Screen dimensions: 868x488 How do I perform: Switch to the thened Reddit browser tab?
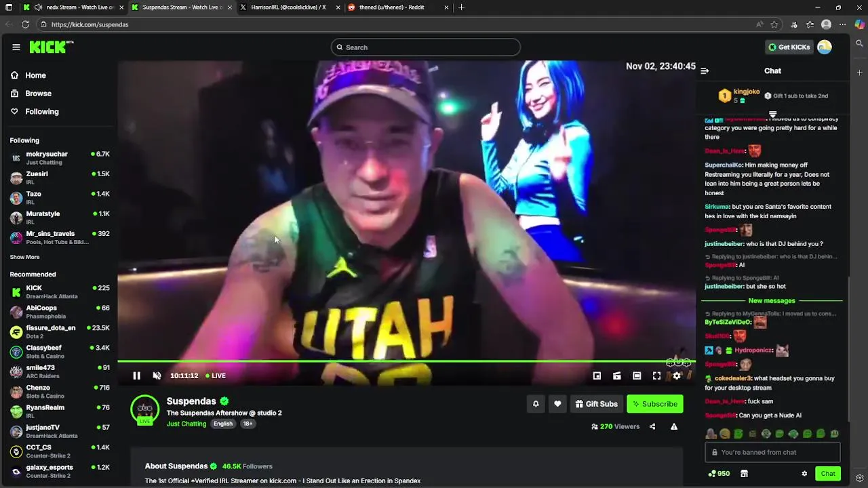click(397, 7)
